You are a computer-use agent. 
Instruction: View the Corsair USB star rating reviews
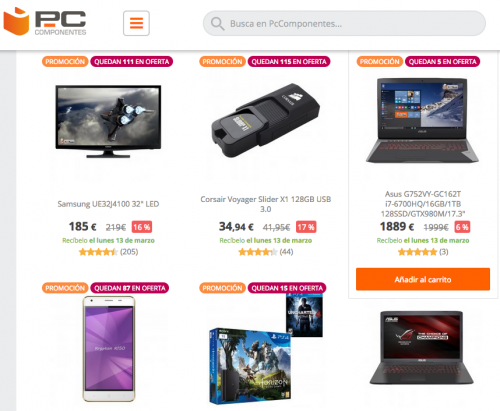(266, 252)
